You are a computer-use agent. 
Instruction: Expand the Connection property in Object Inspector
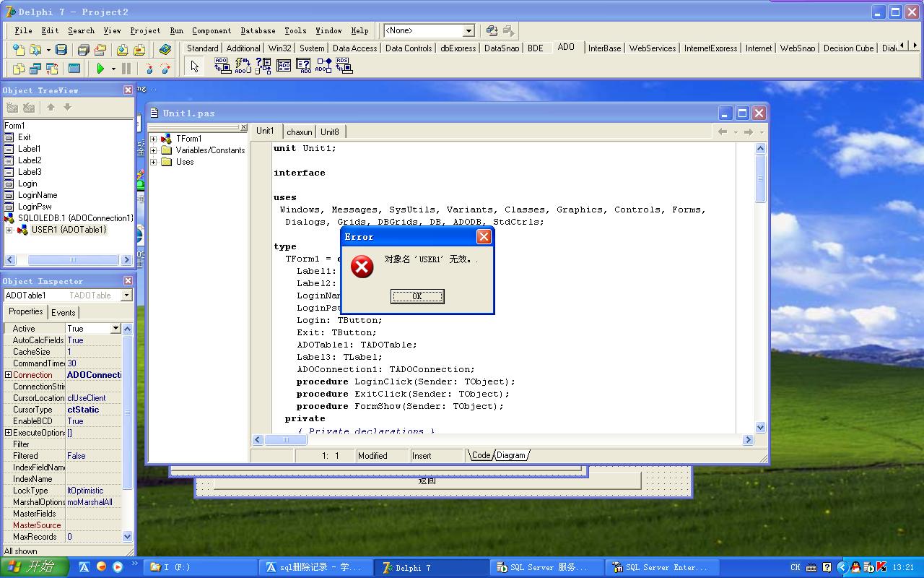pyautogui.click(x=8, y=375)
